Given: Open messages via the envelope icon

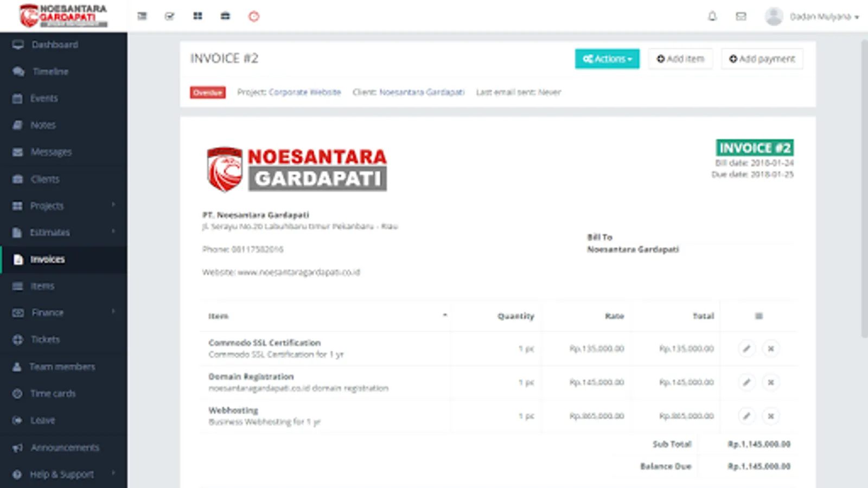Looking at the screenshot, I should [x=741, y=16].
